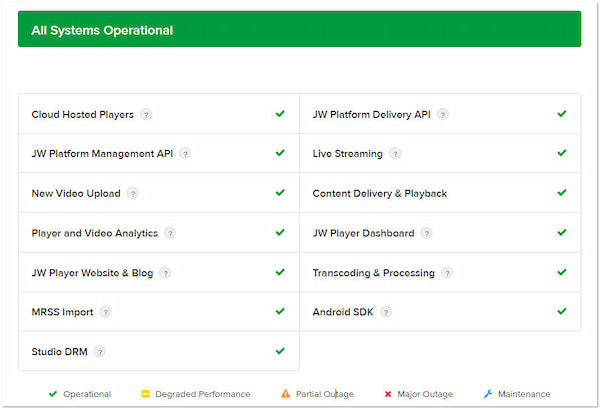Show the JW Platform Delivery API help tooltip
Image resolution: width=600 pixels, height=409 pixels.
[x=443, y=115]
